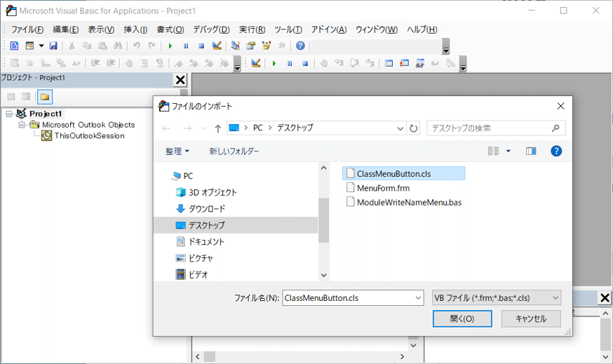Open the 編集(E) menu

(66, 29)
